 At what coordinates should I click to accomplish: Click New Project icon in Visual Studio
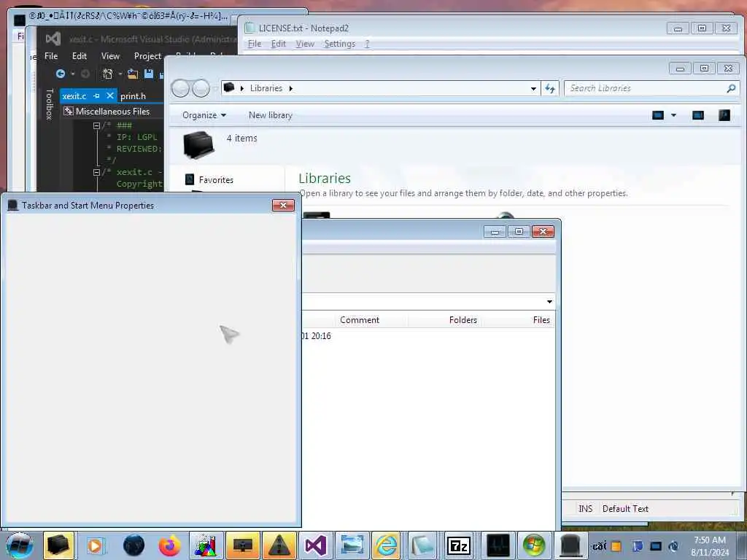pos(108,74)
